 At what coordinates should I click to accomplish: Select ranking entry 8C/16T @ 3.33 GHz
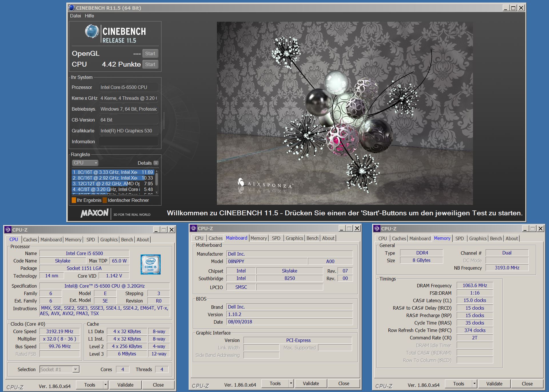(x=113, y=172)
